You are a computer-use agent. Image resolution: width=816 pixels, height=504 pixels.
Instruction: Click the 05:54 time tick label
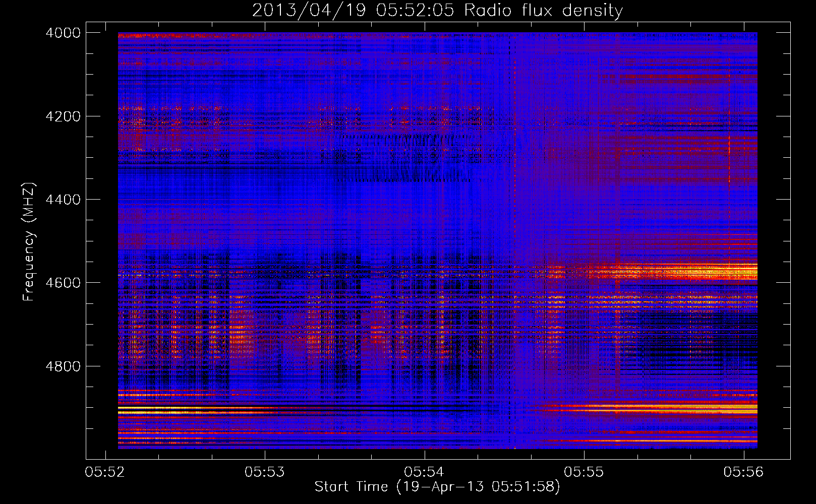tap(424, 472)
